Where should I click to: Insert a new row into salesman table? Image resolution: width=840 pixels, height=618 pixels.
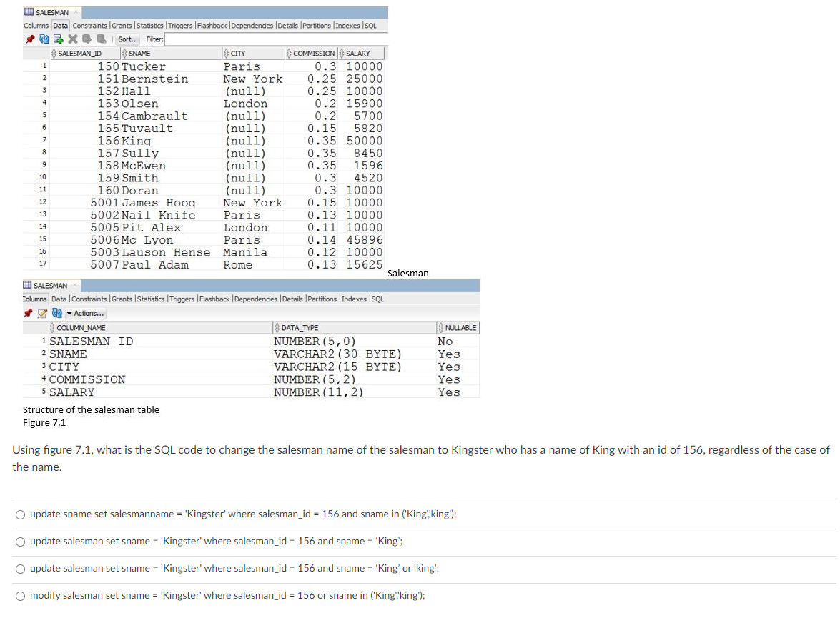(x=58, y=38)
